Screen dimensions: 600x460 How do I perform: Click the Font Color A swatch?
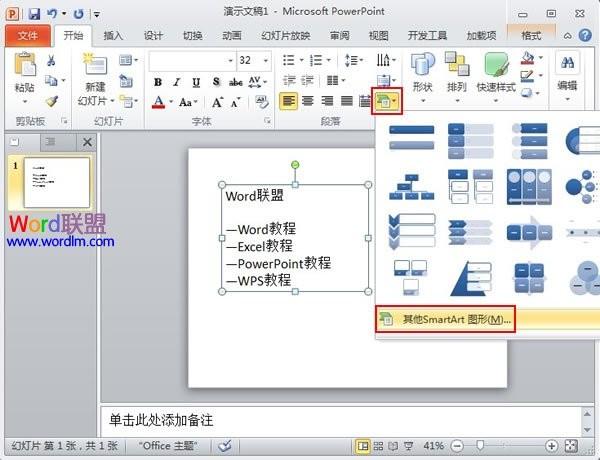coord(158,102)
